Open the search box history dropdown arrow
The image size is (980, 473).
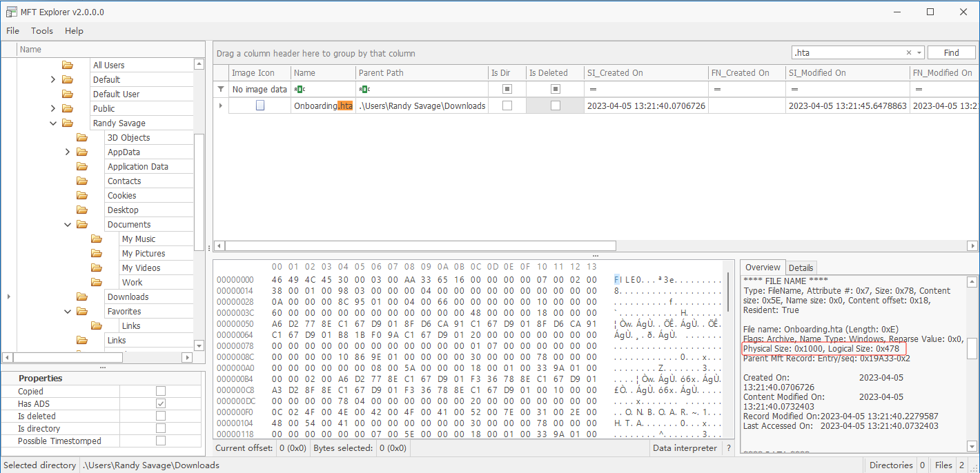(x=919, y=53)
